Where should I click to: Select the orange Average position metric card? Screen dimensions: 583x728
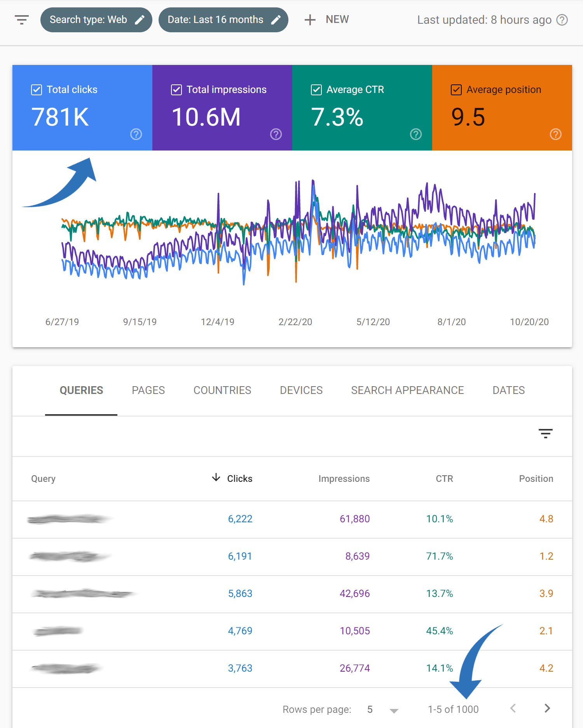pyautogui.click(x=502, y=108)
